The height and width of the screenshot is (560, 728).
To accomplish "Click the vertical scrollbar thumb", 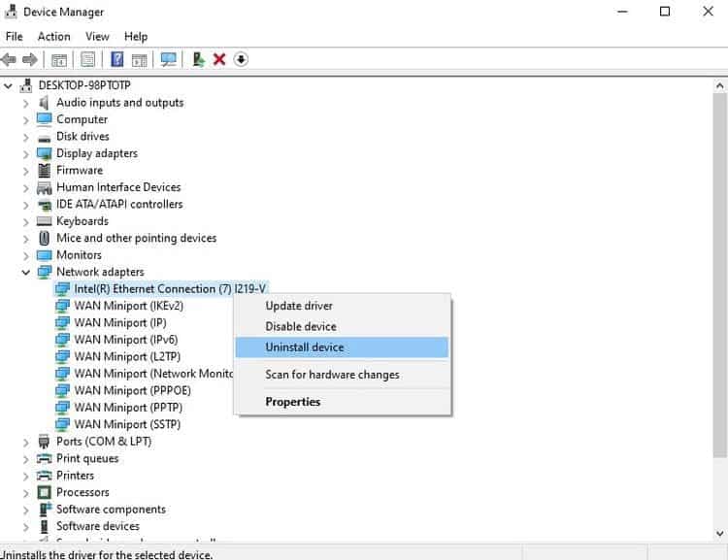I will tap(719, 275).
